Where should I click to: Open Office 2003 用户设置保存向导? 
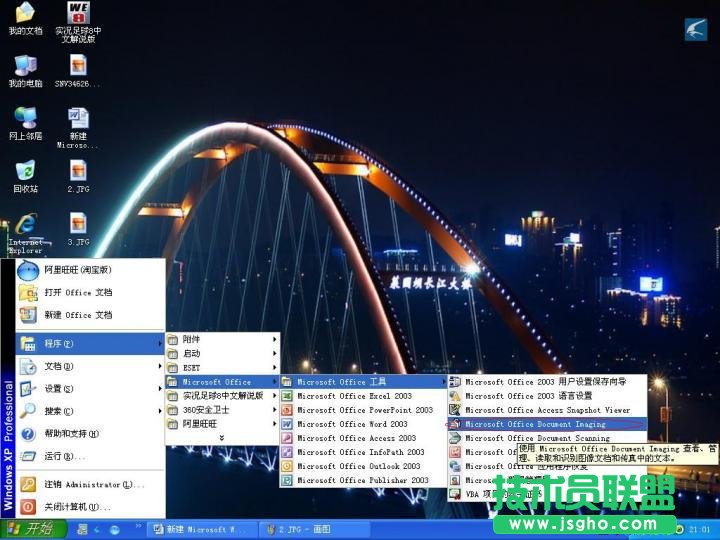point(547,382)
